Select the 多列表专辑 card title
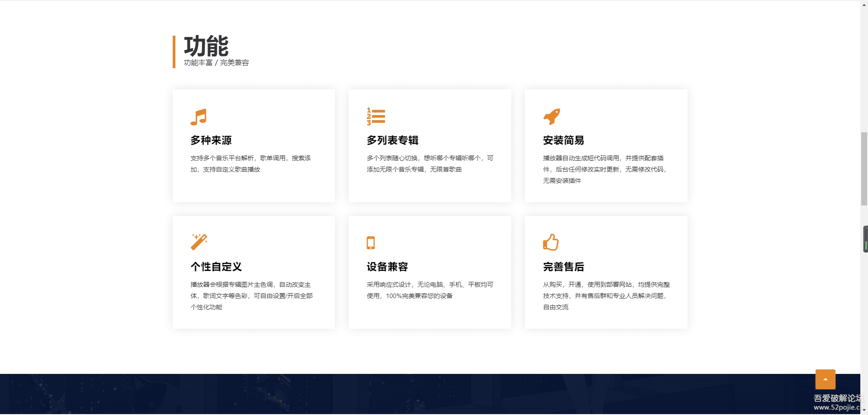This screenshot has height=415, width=868. (392, 140)
